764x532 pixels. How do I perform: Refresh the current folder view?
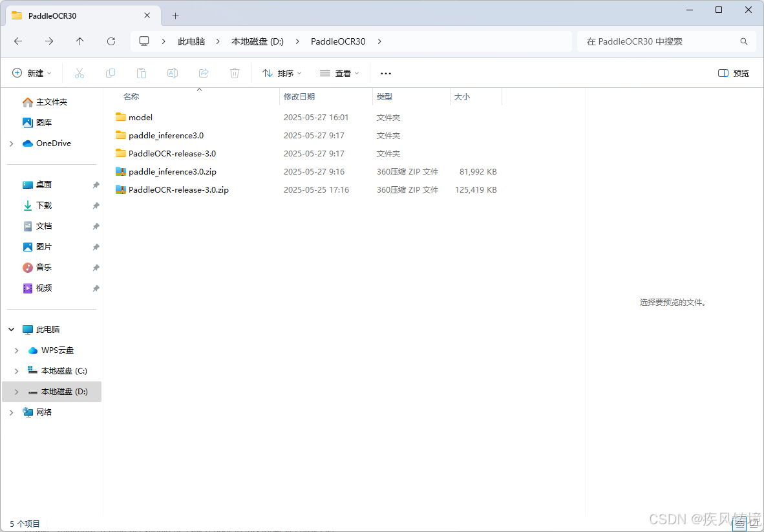(x=111, y=41)
